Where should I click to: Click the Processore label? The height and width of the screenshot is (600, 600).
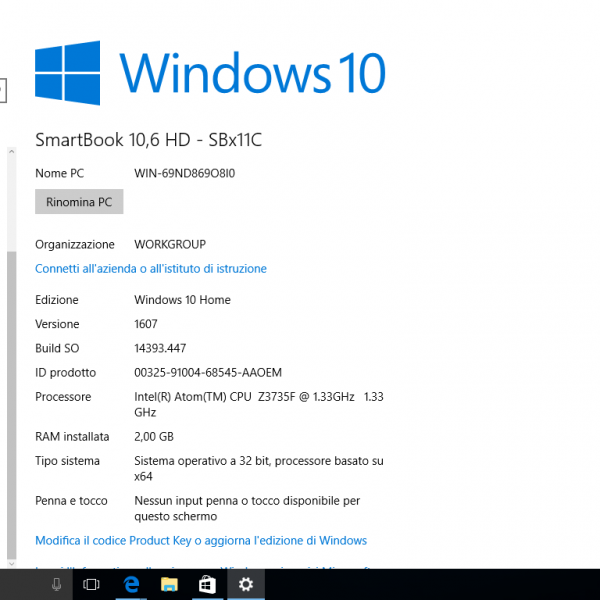(63, 397)
